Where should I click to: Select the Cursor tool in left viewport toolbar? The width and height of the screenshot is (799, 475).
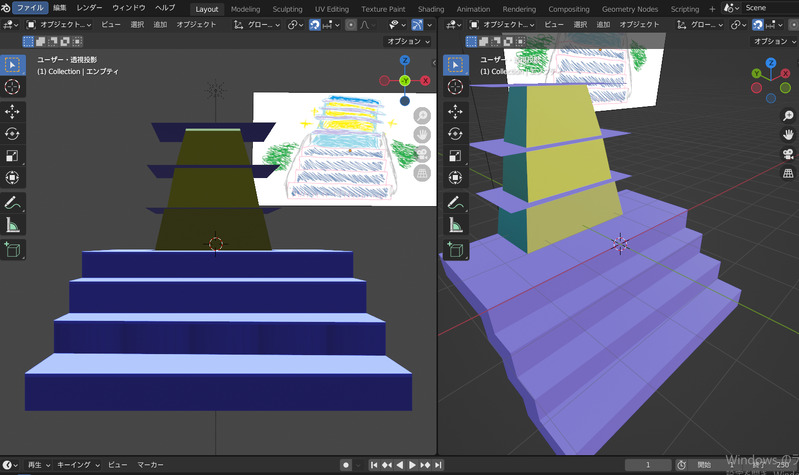[x=13, y=87]
